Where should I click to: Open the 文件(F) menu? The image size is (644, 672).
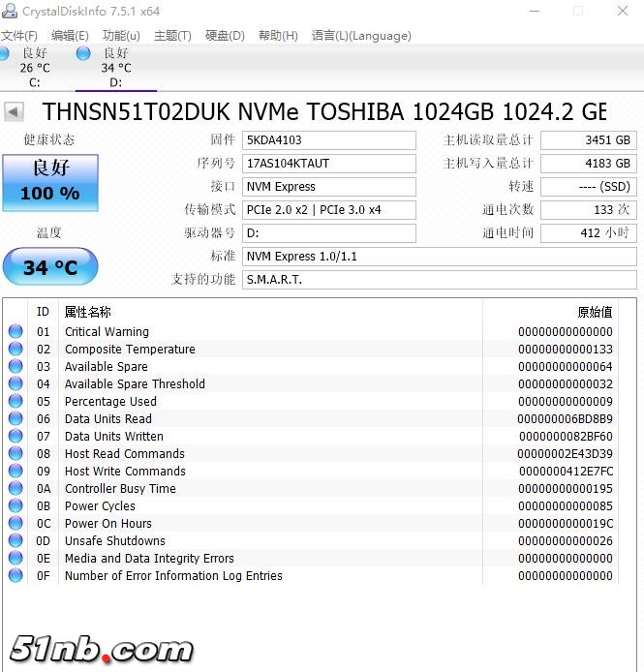pyautogui.click(x=19, y=36)
